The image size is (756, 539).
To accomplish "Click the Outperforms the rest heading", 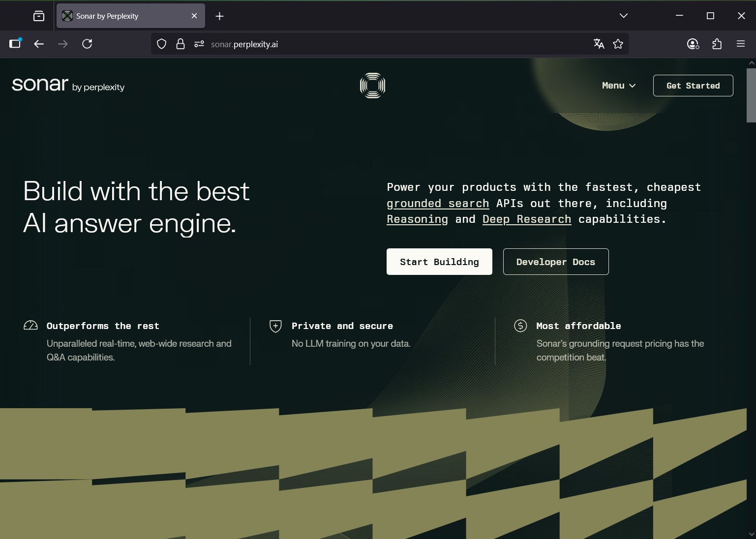I will click(x=103, y=326).
